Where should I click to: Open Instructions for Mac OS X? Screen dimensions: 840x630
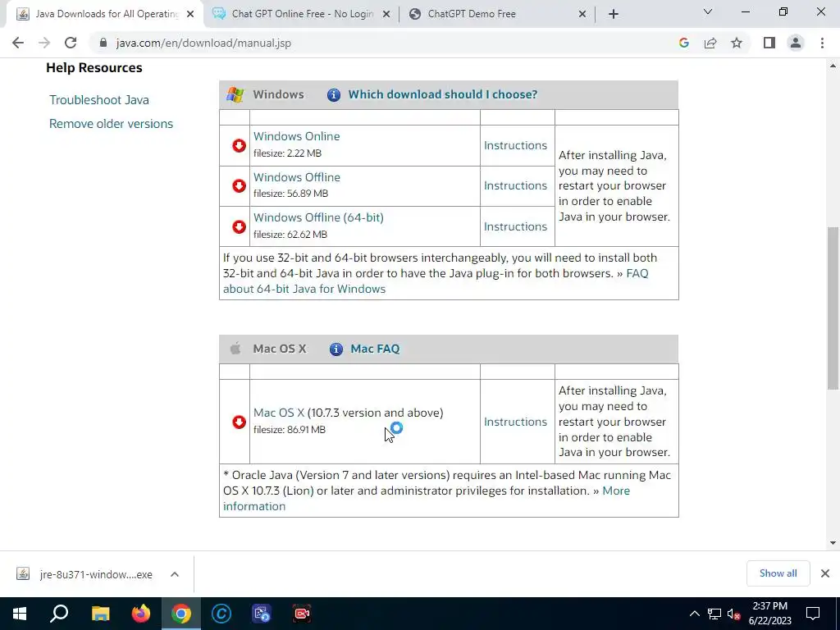click(x=515, y=422)
